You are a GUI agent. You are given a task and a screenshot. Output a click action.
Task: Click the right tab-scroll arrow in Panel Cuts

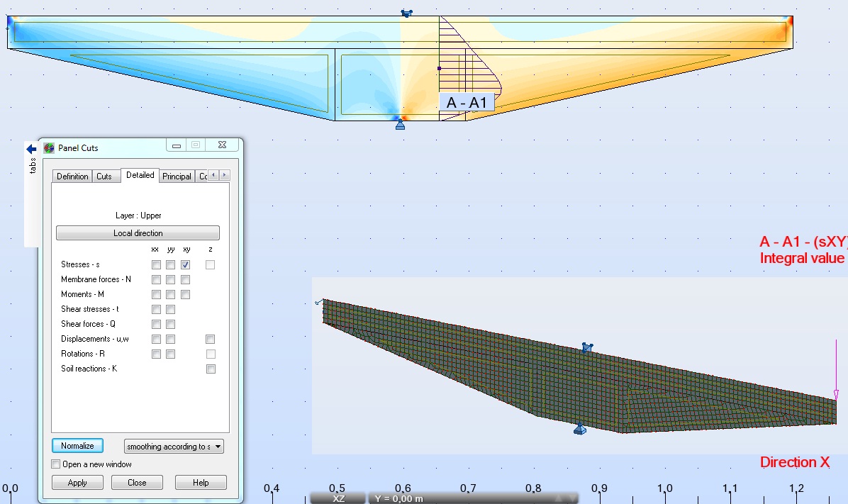pyautogui.click(x=225, y=175)
